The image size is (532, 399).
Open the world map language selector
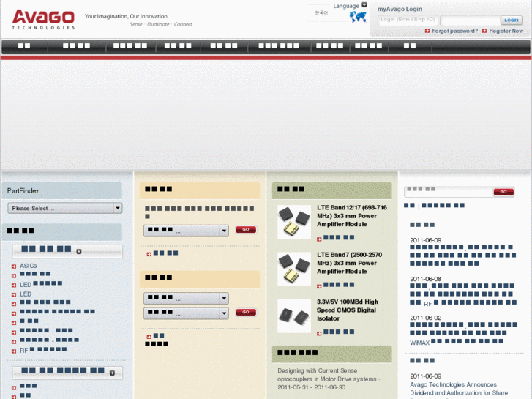click(x=358, y=17)
